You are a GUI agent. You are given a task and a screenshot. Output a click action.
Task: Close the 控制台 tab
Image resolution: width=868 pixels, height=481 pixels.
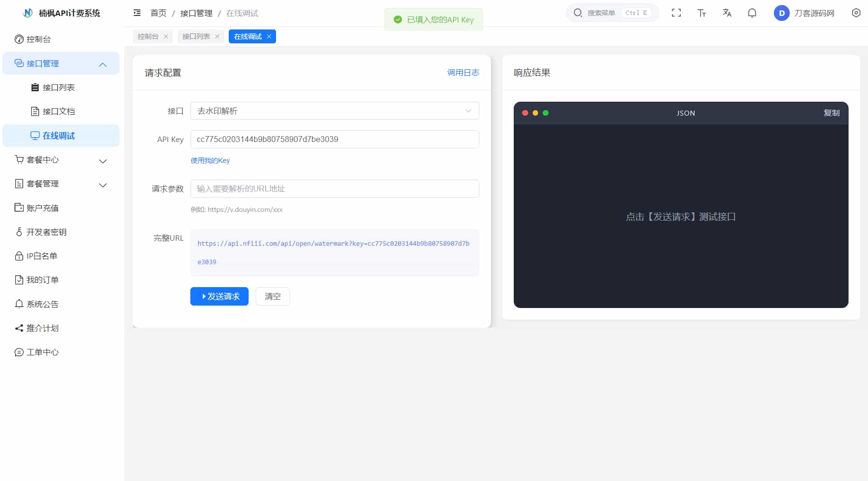(166, 36)
